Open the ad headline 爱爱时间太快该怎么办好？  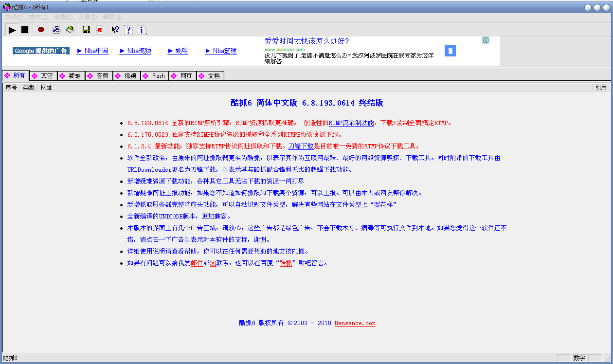click(307, 41)
